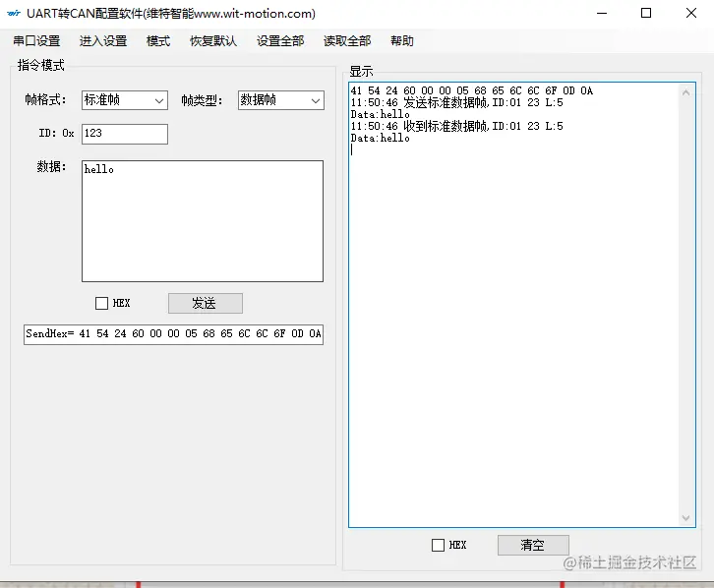Expand the 帧类型 dropdown showing 数据帧

pyautogui.click(x=281, y=100)
